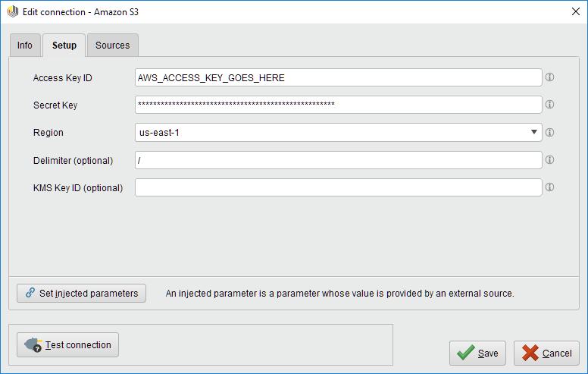The width and height of the screenshot is (588, 374).
Task: Click the info icon beside KMS Key ID
Action: [x=551, y=187]
